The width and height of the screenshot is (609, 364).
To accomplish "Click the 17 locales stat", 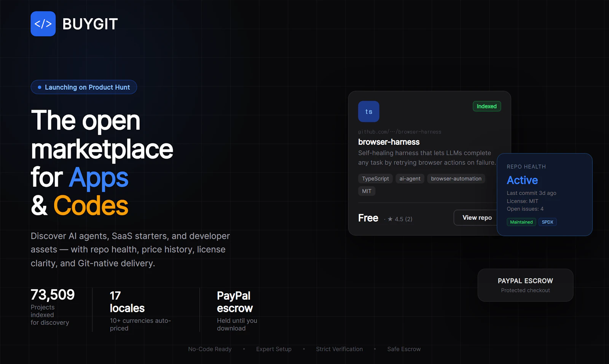I will [x=127, y=302].
